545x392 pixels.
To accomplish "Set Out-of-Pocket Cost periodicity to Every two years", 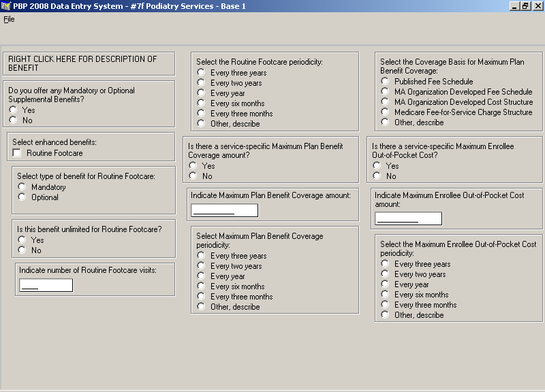I will 385,274.
